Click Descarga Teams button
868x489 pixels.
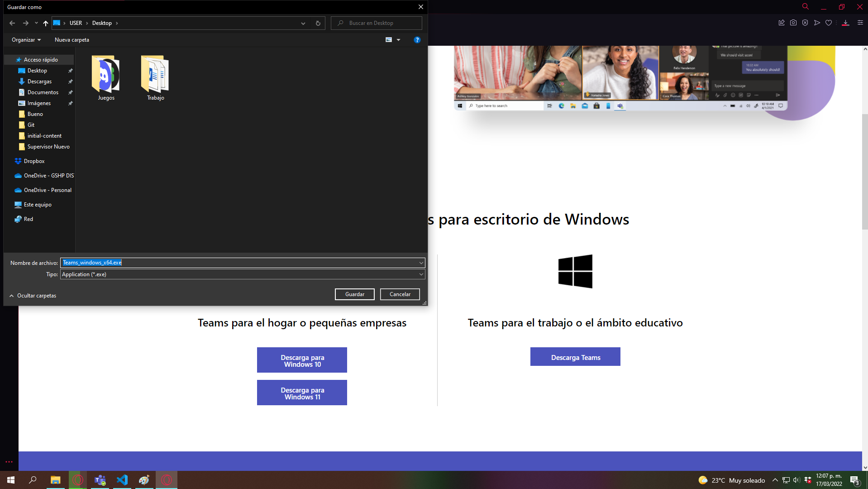pyautogui.click(x=575, y=357)
